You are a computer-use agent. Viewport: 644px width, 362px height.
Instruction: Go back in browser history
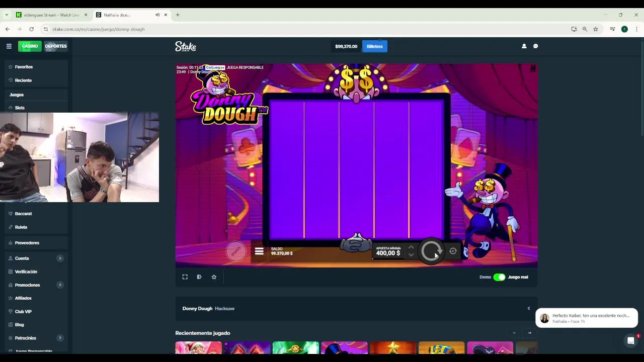pyautogui.click(x=8, y=29)
